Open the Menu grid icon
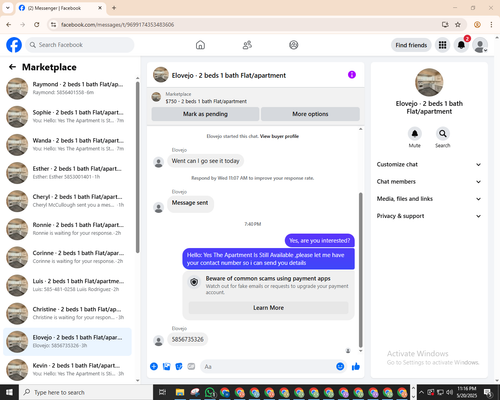 tap(442, 45)
